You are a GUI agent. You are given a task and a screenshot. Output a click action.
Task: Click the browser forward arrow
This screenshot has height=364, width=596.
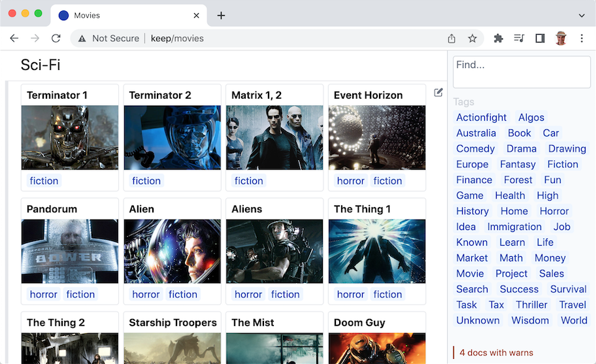35,39
